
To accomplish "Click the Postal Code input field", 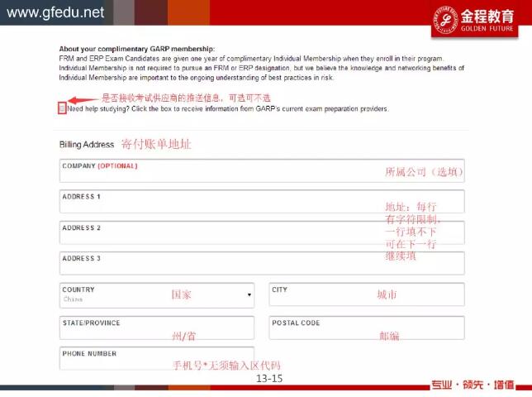I will [x=367, y=328].
